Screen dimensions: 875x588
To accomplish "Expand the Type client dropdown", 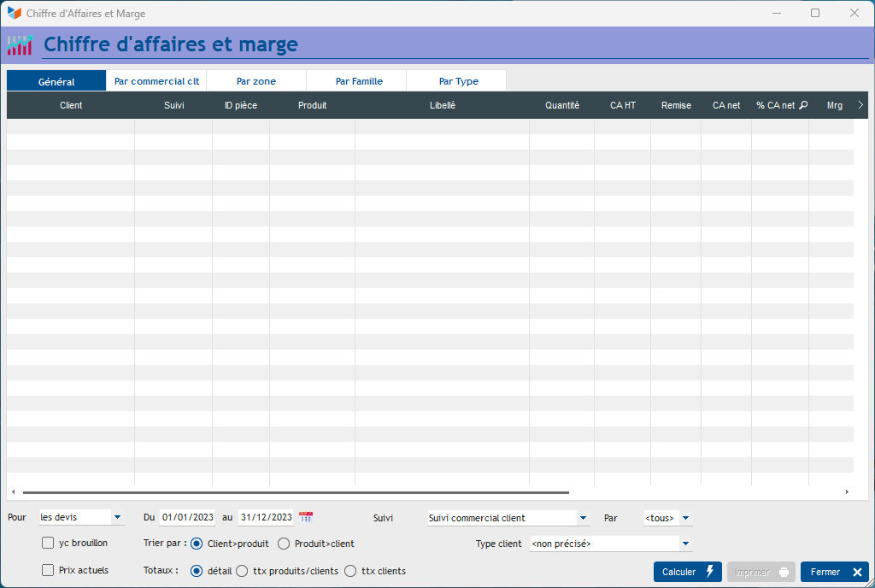I will pyautogui.click(x=685, y=544).
